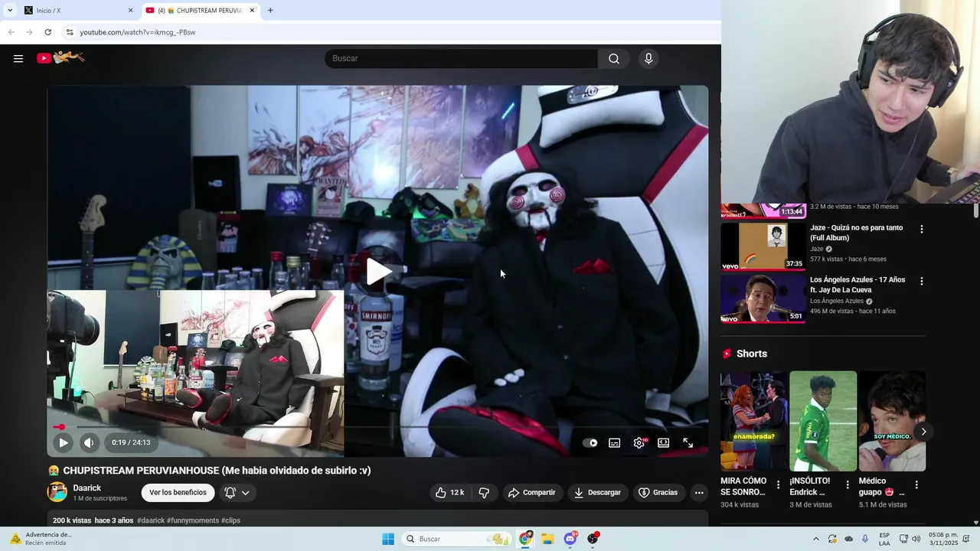Switch to theater mode

(x=663, y=442)
